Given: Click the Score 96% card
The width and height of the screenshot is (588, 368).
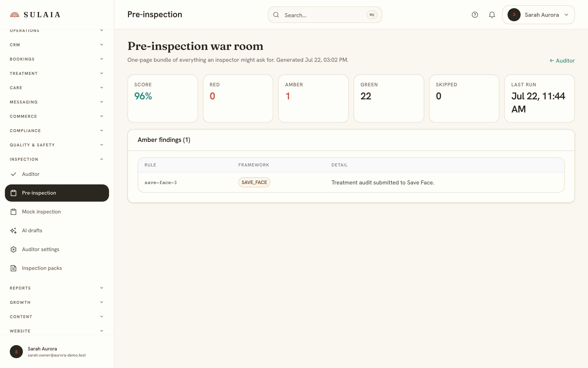Looking at the screenshot, I should pos(163,98).
